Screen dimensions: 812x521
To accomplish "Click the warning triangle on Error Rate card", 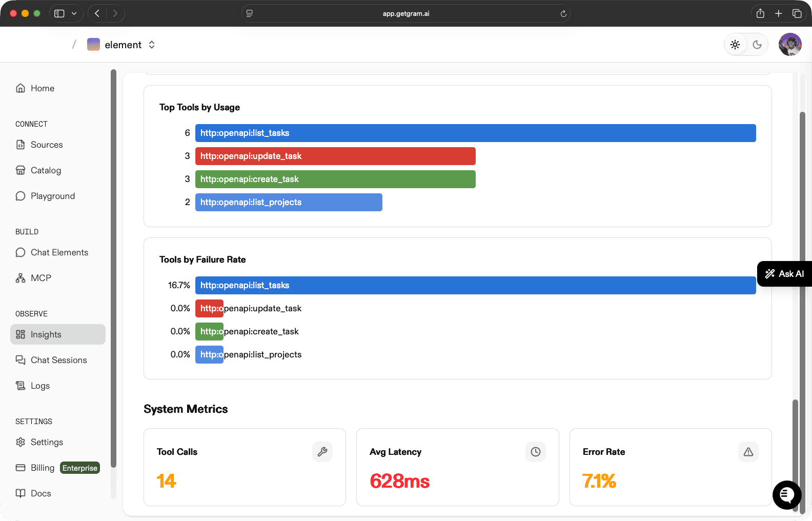I will coord(748,452).
